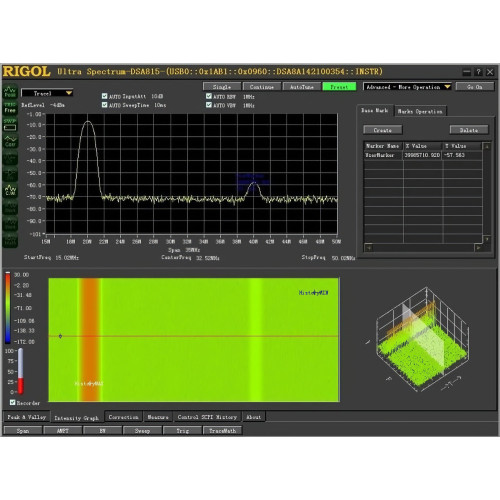Screen dimensions: 500x500
Task: Switch to the Base Mark tab
Action: click(x=375, y=110)
